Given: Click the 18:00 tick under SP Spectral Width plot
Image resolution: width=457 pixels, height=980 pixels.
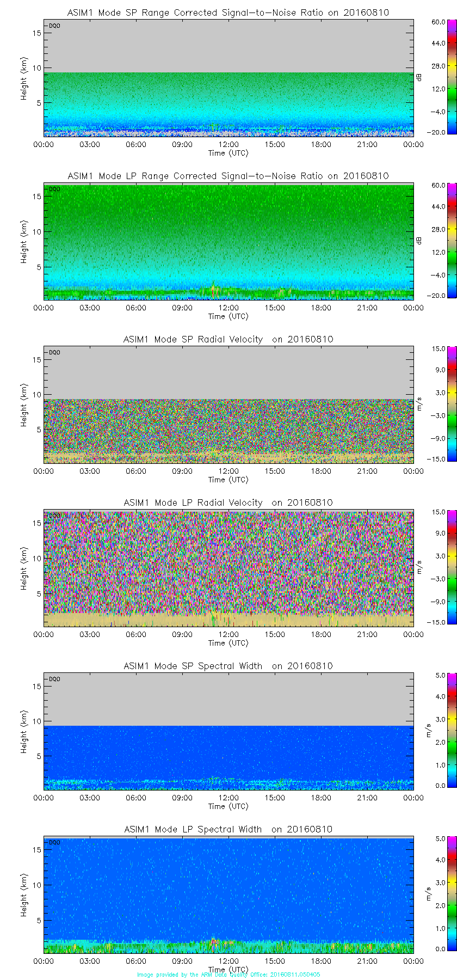Looking at the screenshot, I should [321, 798].
